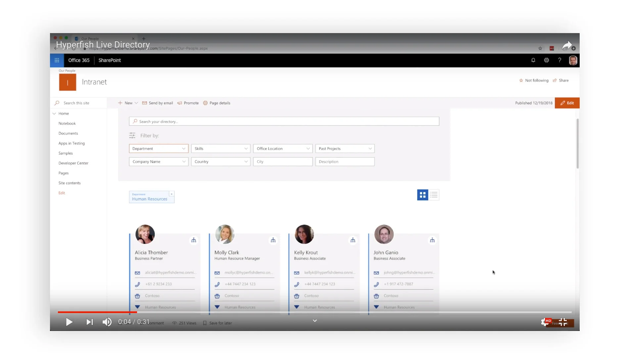Mute the video volume
Viewport: 629px width, 364px height.
tap(107, 322)
